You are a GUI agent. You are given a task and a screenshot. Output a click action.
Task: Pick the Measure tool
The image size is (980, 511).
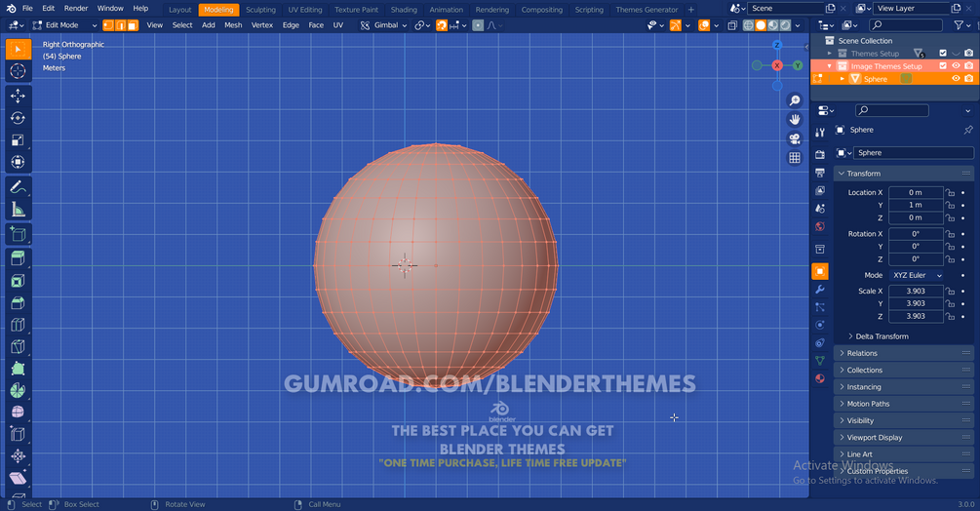pos(19,210)
